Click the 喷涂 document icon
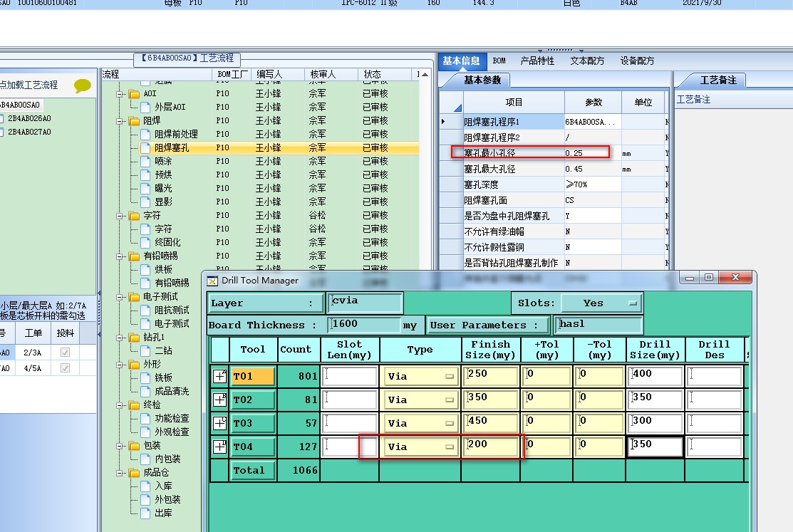 (x=145, y=162)
